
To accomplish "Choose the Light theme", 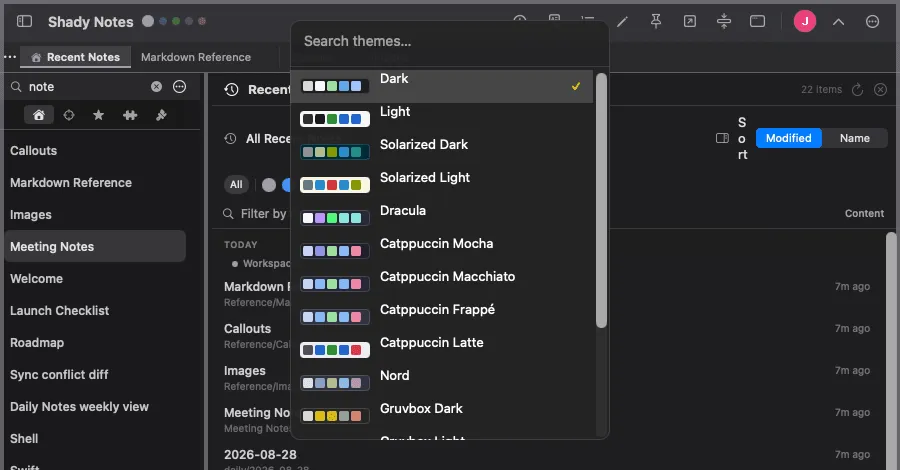I will coord(442,119).
